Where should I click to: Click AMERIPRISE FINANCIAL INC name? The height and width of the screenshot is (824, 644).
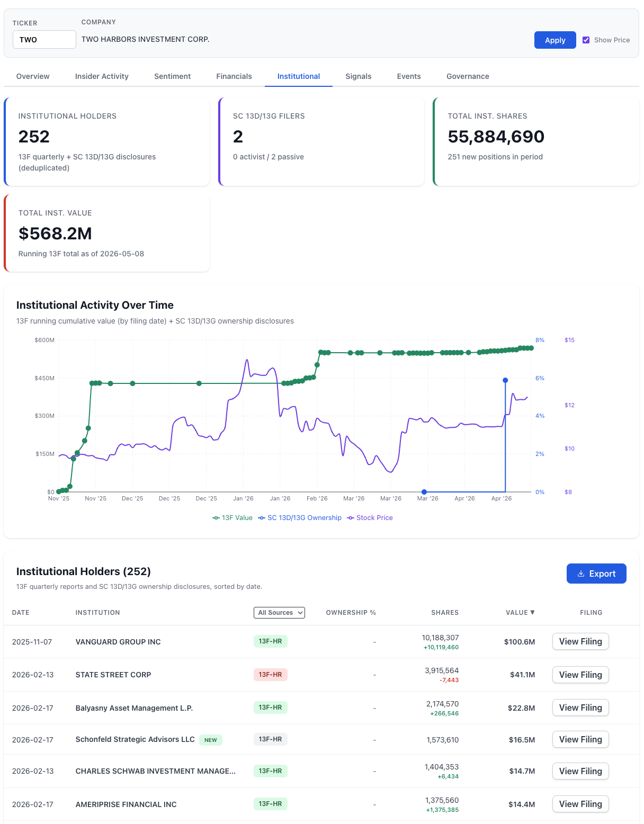pos(126,804)
